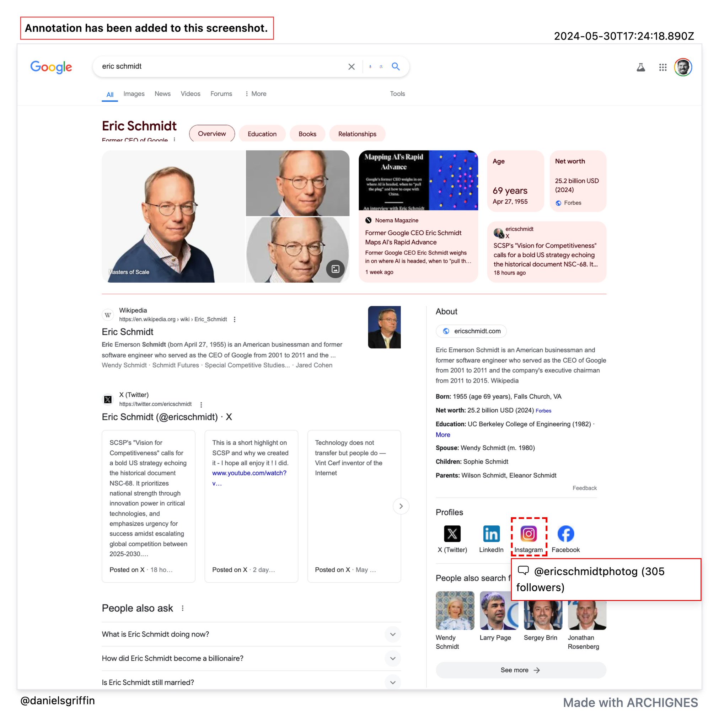Show next tweets with carousel arrow
719x728 pixels.
click(401, 506)
